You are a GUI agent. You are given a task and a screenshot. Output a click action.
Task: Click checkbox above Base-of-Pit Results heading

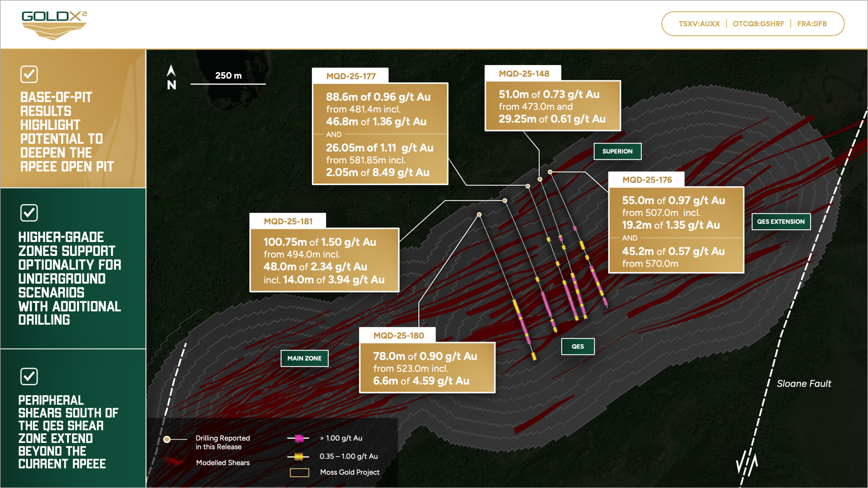[x=29, y=74]
